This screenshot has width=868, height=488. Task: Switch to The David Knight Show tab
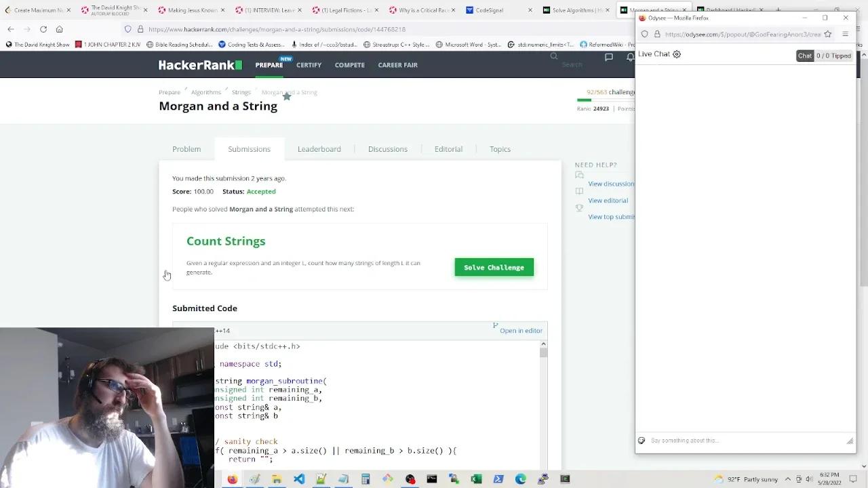(x=111, y=10)
